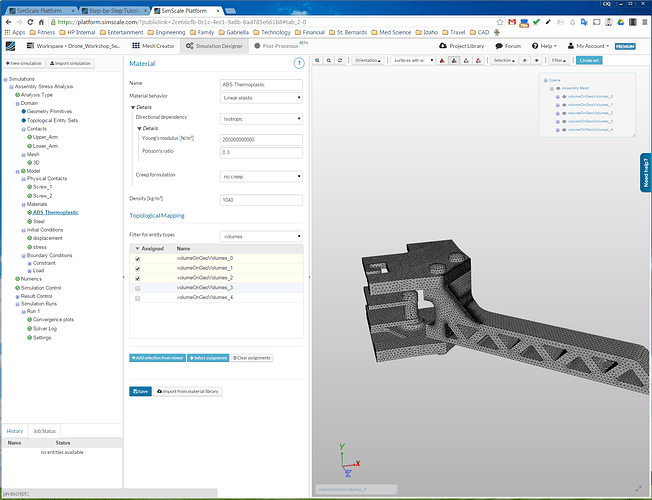
Task: Click the Import simulation icon button
Action: 69,63
